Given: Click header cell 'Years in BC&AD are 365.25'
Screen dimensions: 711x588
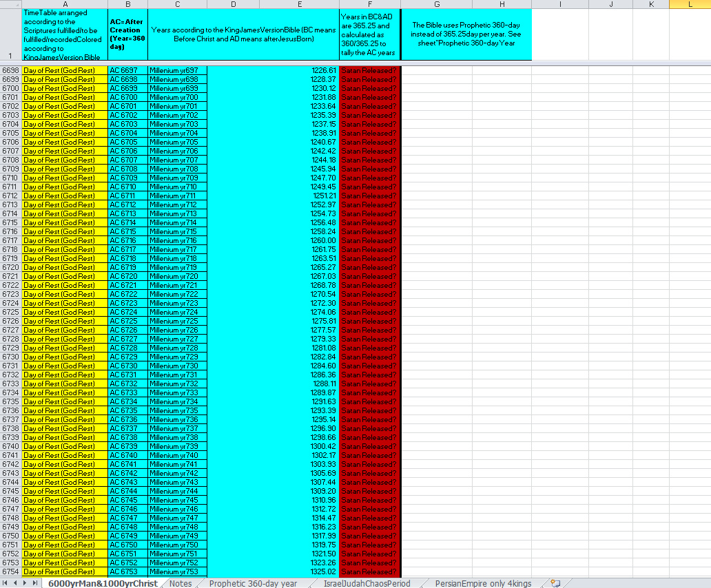Looking at the screenshot, I should coord(370,34).
